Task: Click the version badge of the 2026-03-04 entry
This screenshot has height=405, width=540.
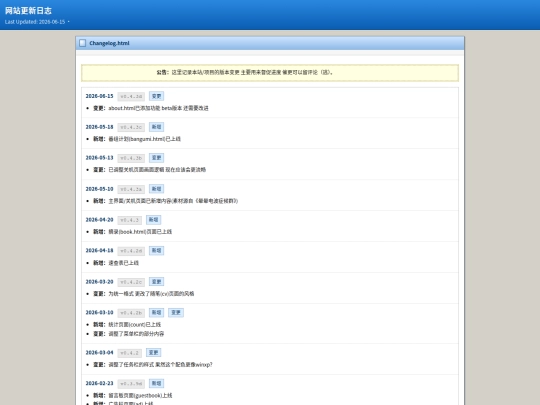Action: tap(129, 353)
